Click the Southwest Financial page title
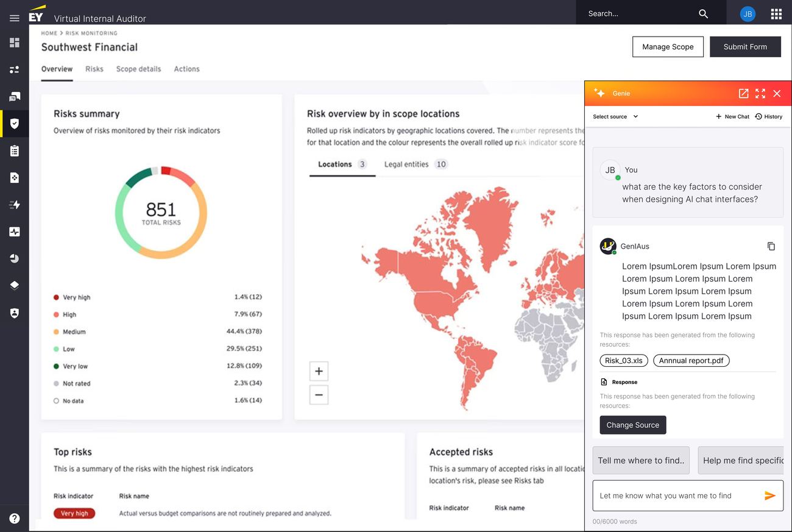 coord(90,47)
